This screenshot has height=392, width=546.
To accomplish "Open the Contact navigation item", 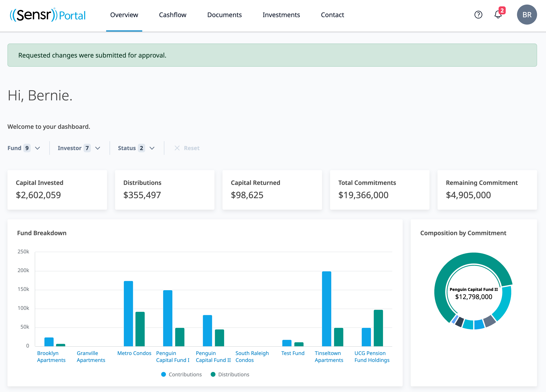I will click(x=332, y=15).
